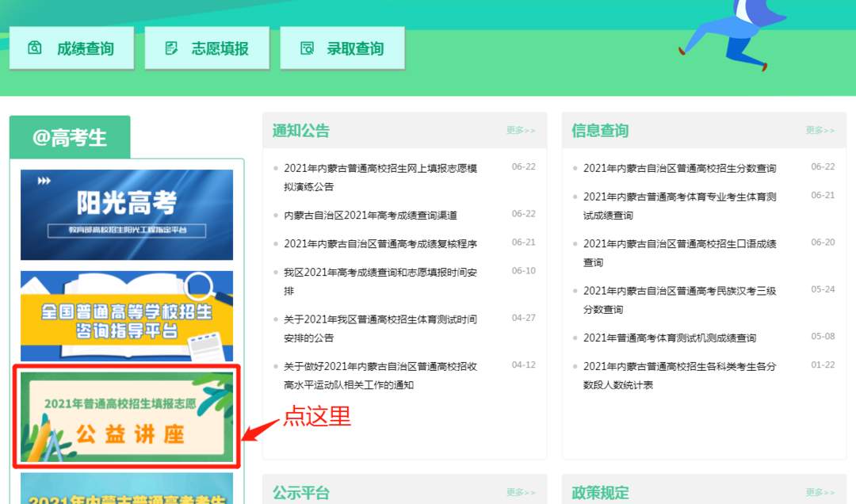The width and height of the screenshot is (856, 504).
Task: Open the 政策规定 section heading
Action: [x=600, y=493]
